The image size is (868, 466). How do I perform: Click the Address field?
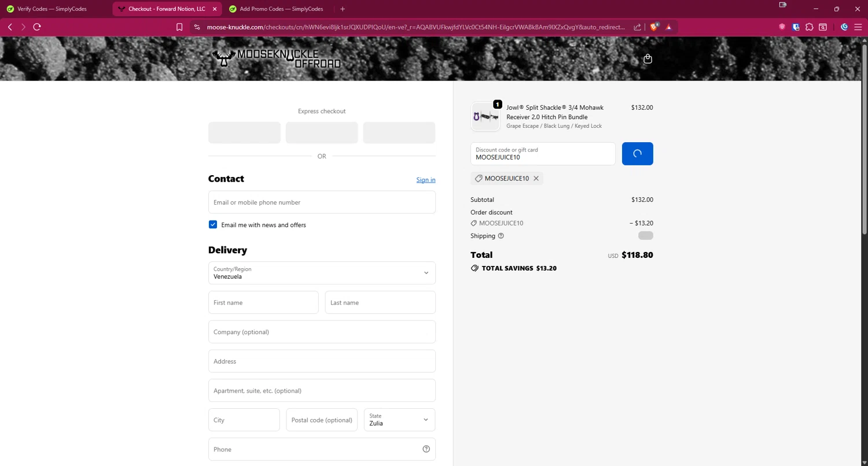[322, 361]
